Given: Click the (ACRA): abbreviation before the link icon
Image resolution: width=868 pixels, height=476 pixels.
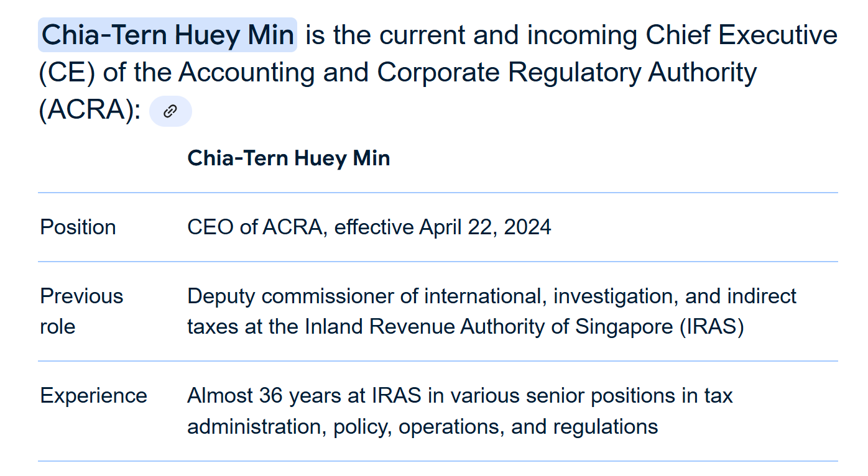Looking at the screenshot, I should point(90,111).
